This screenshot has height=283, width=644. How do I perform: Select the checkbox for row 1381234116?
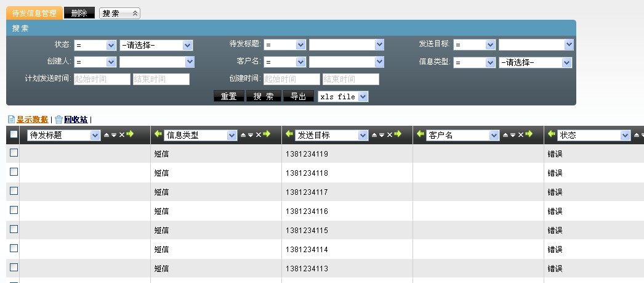pos(14,210)
